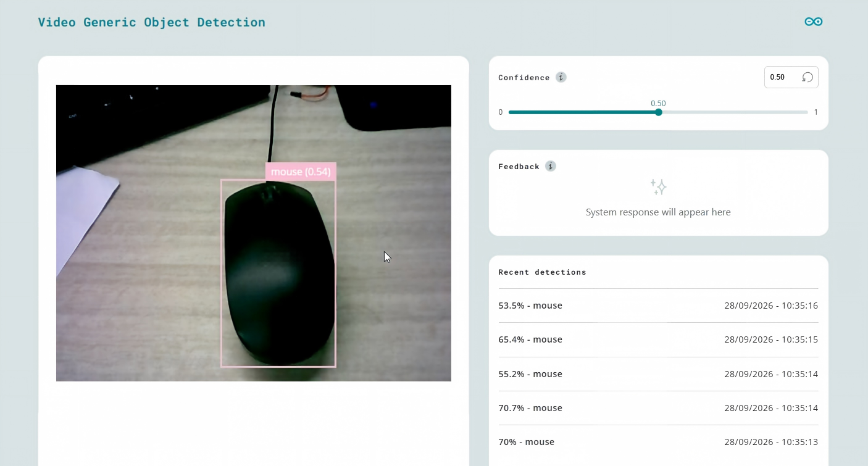The height and width of the screenshot is (466, 868).
Task: Click the 'Feedback' label
Action: coord(519,167)
